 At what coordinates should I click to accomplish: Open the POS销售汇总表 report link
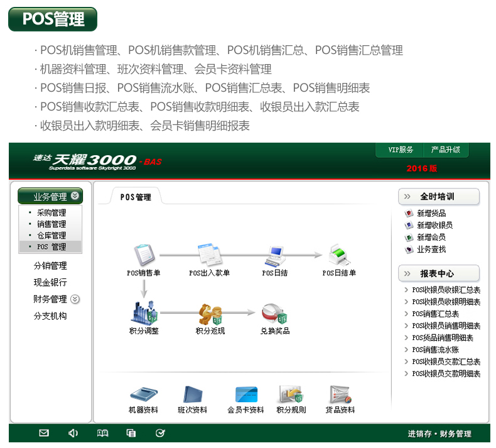click(435, 314)
